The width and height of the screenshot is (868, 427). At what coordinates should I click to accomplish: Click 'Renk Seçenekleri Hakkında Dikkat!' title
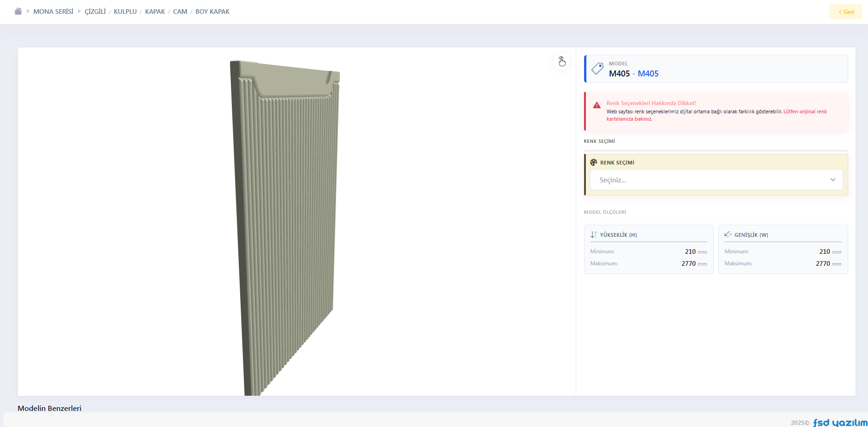pos(651,103)
